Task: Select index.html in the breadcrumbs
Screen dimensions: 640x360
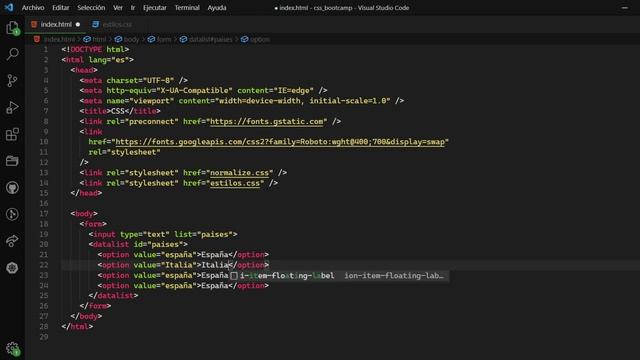Action: click(x=59, y=39)
